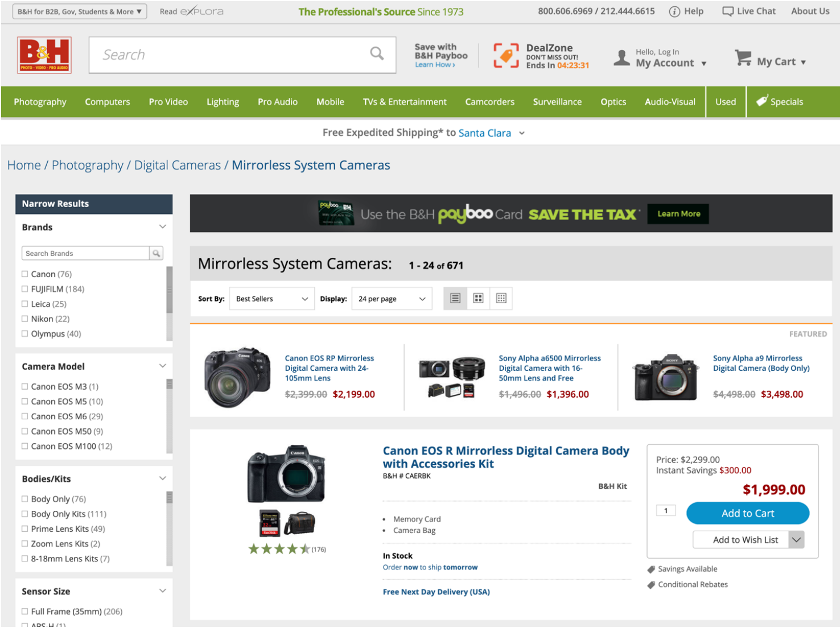This screenshot has height=628, width=840.
Task: Click the Help info icon
Action: tap(674, 11)
